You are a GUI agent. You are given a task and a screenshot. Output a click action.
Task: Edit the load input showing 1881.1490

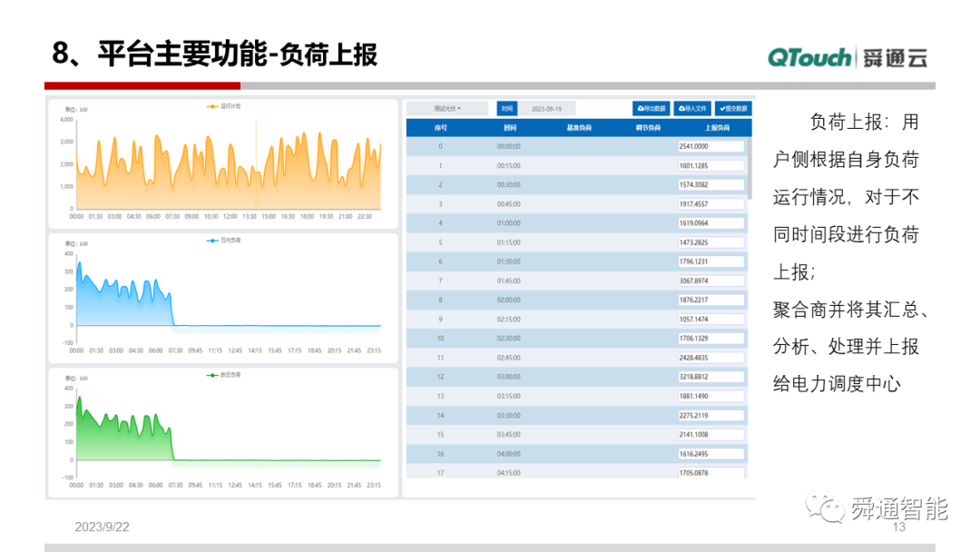711,397
